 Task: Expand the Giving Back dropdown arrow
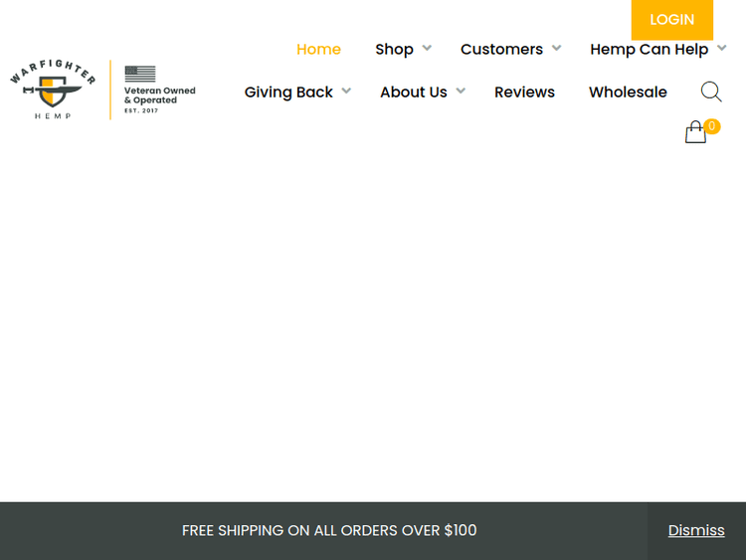(x=346, y=91)
